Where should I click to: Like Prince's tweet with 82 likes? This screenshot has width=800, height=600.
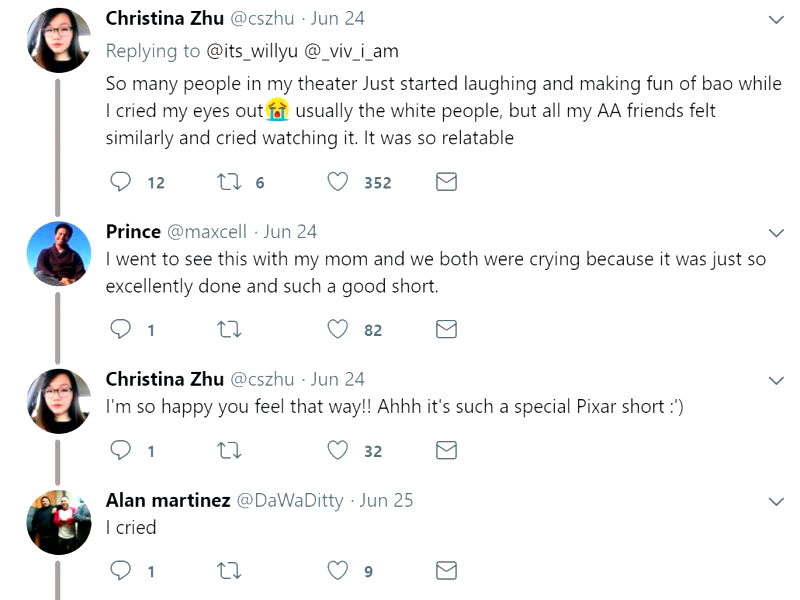[x=338, y=330]
